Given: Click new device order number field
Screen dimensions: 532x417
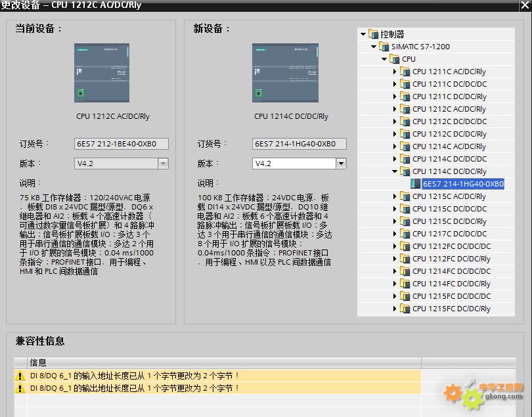Looking at the screenshot, I should pos(299,144).
